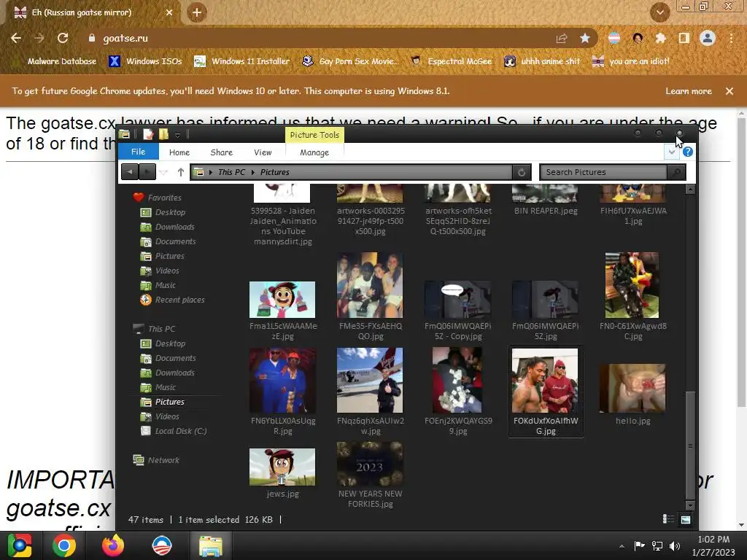Open Espectral McGee bookmark
The image size is (747, 560).
tap(451, 61)
